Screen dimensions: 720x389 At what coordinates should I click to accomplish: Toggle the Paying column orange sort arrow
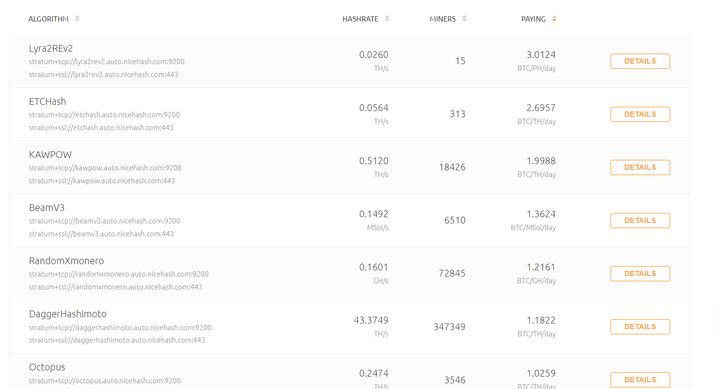click(x=554, y=19)
